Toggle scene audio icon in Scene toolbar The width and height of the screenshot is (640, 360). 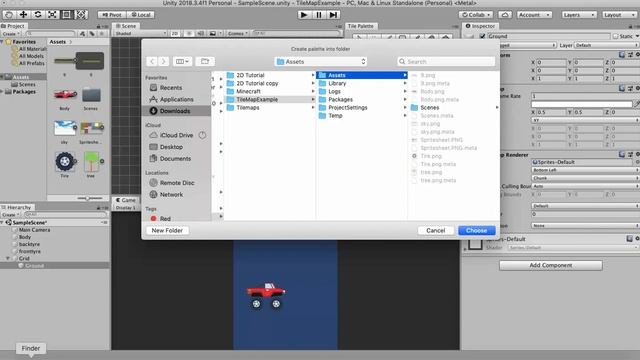click(x=200, y=33)
